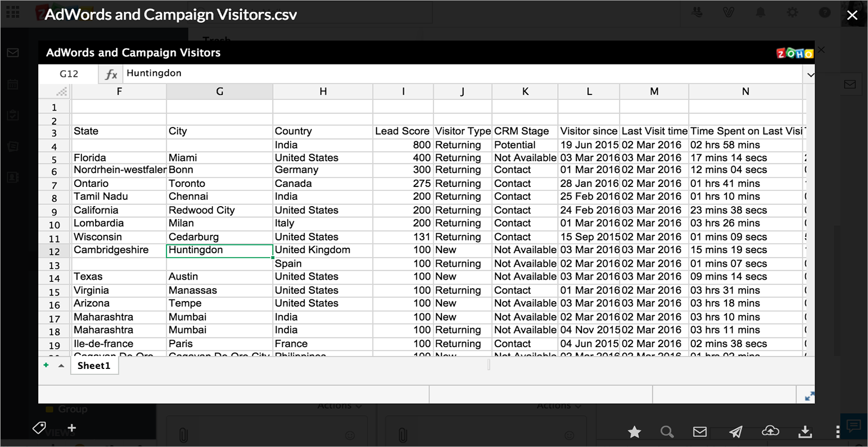Viewport: 868px width, 447px height.
Task: Click the 'Lead Score' header cell
Action: [403, 131]
